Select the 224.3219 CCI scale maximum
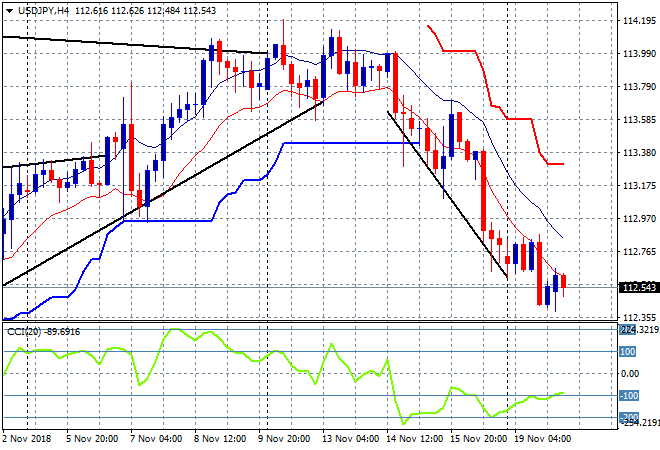The image size is (660, 450). [639, 330]
